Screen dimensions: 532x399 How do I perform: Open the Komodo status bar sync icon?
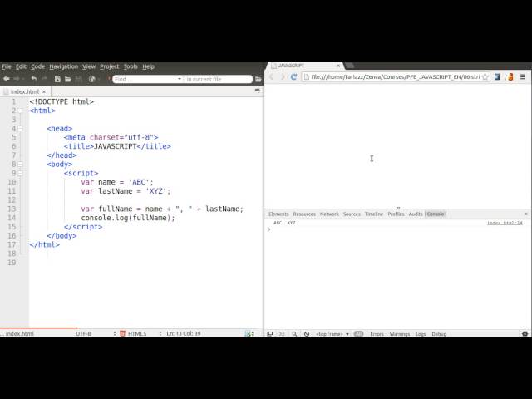click(249, 333)
